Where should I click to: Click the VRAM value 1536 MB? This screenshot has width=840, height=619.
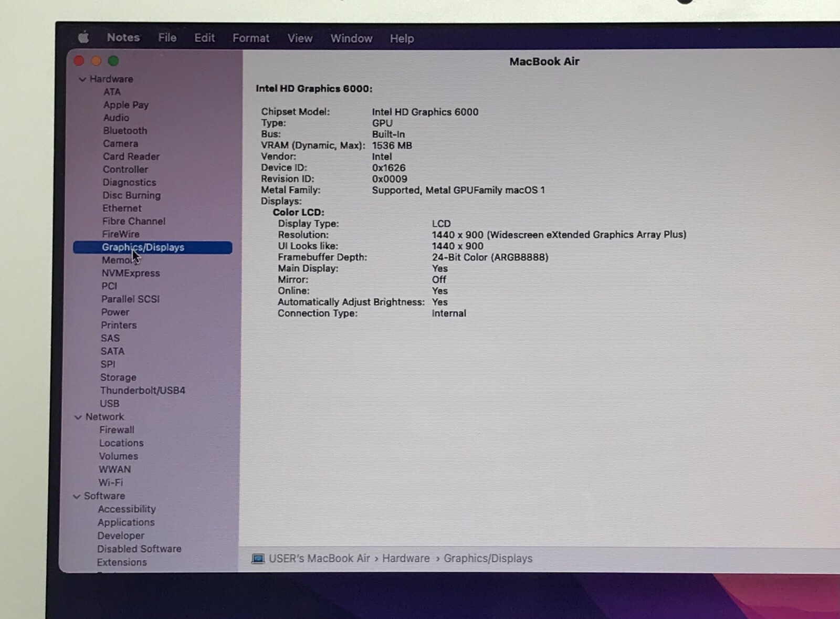(x=392, y=145)
